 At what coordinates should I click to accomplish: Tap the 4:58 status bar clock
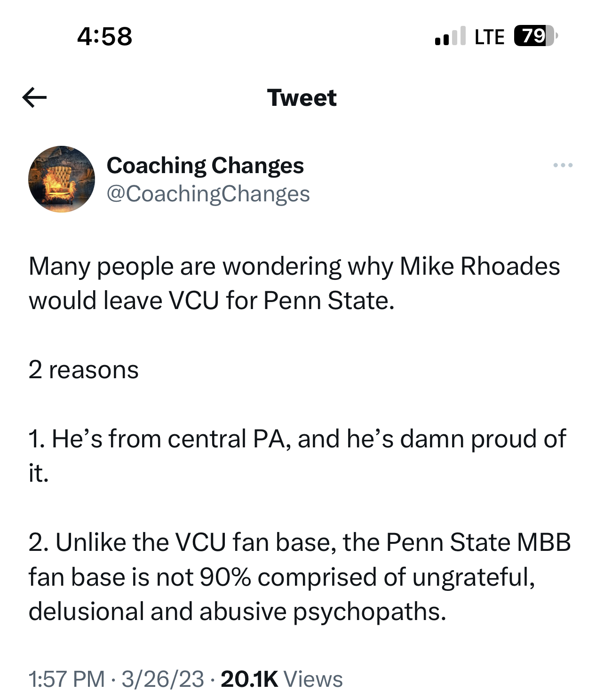pos(104,36)
